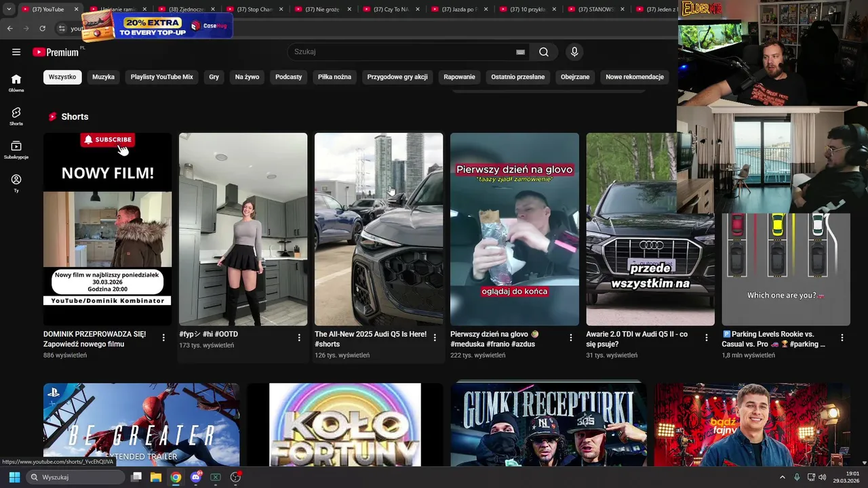This screenshot has height=488, width=868.
Task: Open the Which one are you parking thumbnail
Action: coord(785,270)
